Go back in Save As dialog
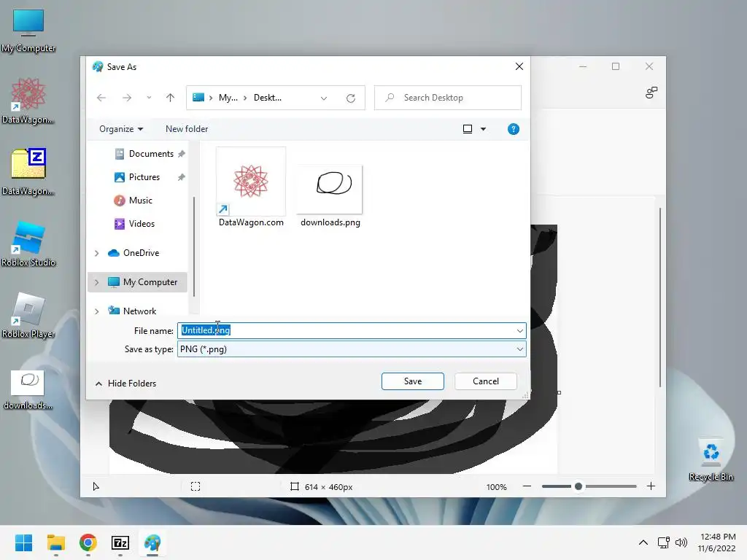The image size is (747, 560). point(101,98)
